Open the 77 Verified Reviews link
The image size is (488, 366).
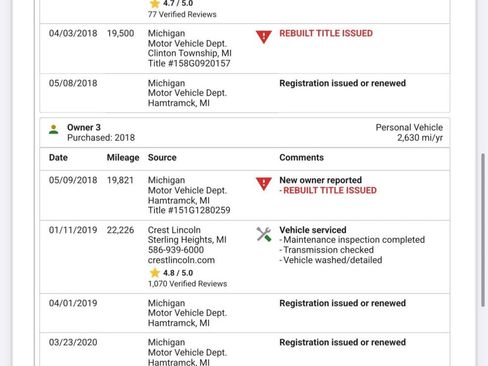coord(182,14)
